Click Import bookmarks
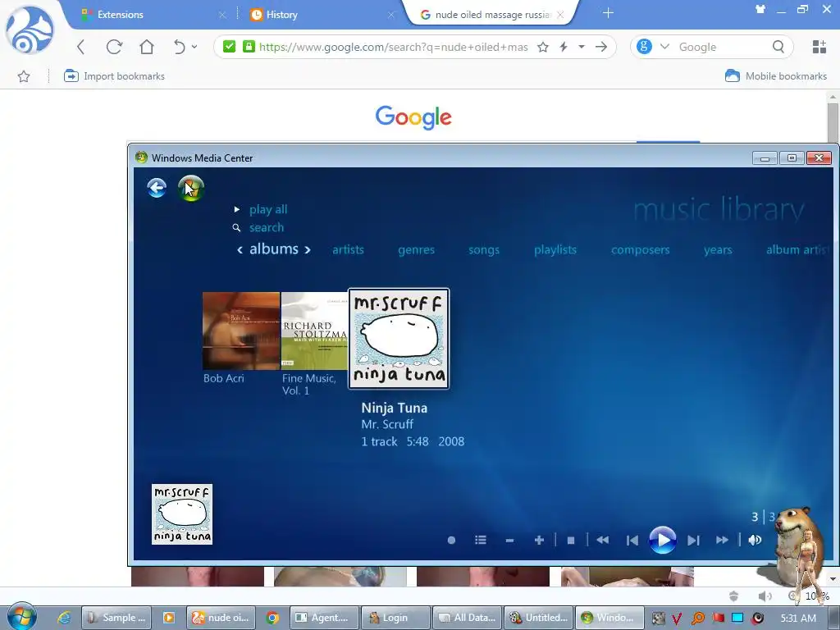 click(114, 76)
